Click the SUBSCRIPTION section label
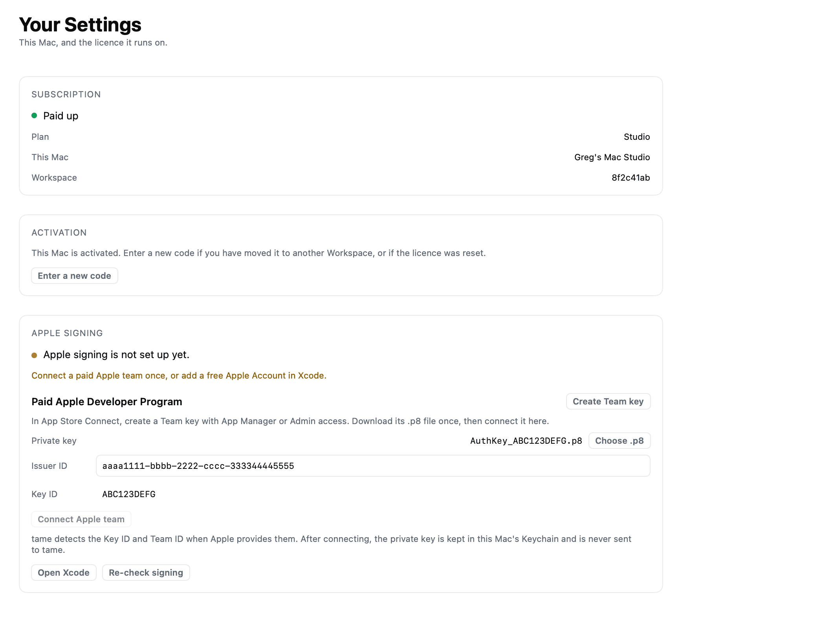The height and width of the screenshot is (644, 825). [x=66, y=94]
